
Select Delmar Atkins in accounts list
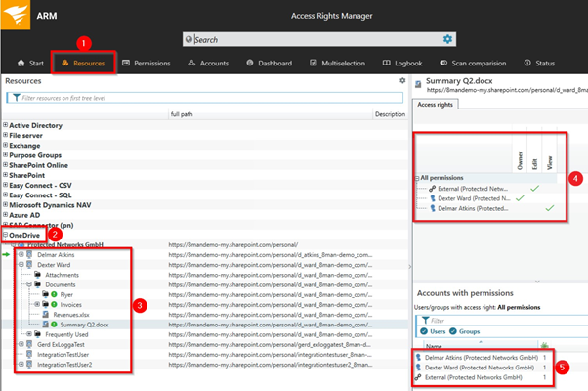coord(482,358)
